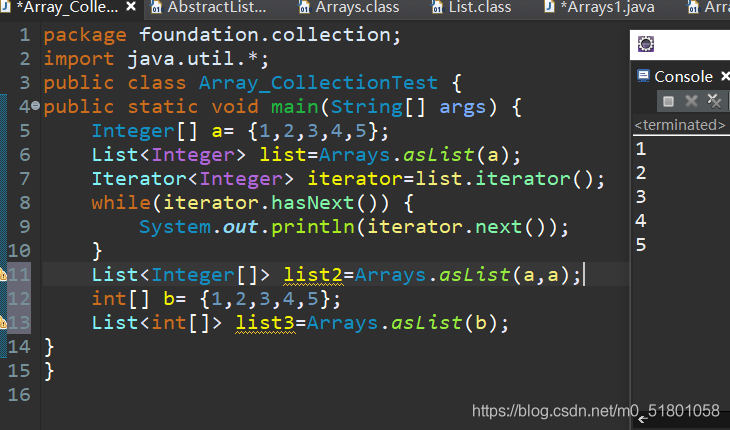
Task: Click method name 'main' on line 4
Action: pyautogui.click(x=295, y=107)
